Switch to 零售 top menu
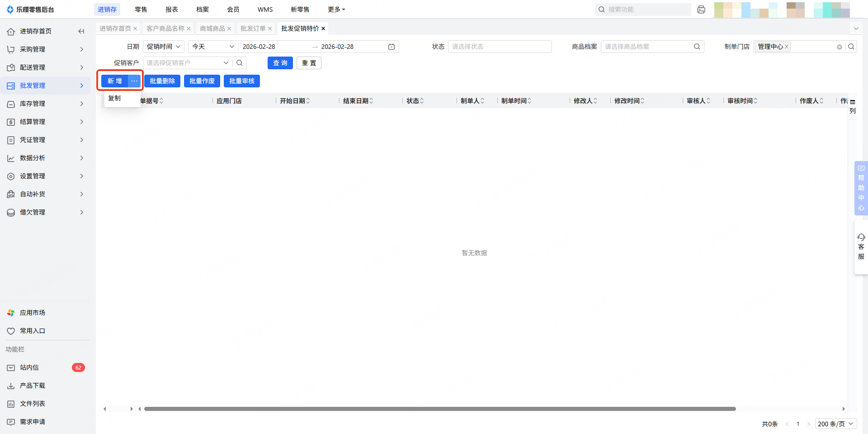This screenshot has height=434, width=868. [x=141, y=10]
